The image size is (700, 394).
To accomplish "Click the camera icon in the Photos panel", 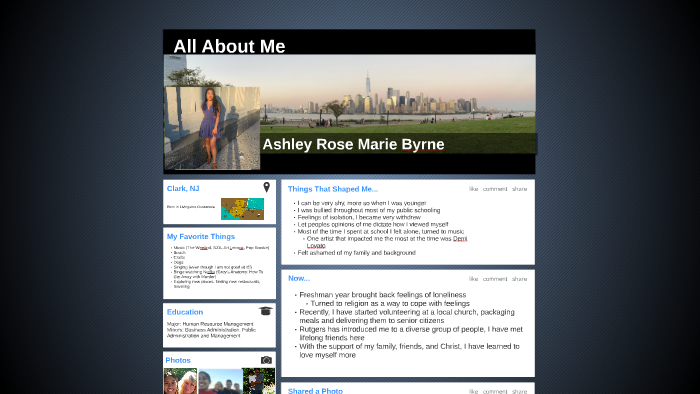I will click(266, 360).
